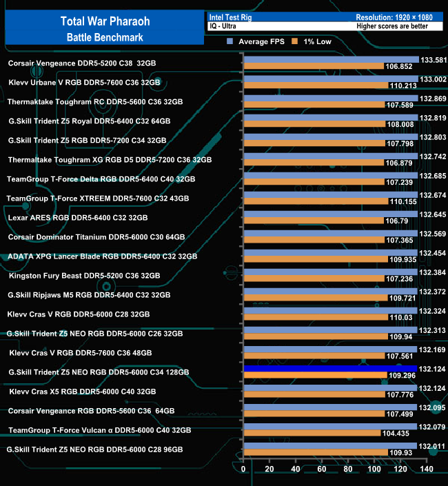
Task: Click the 132.313 average FPS value
Action: click(432, 330)
